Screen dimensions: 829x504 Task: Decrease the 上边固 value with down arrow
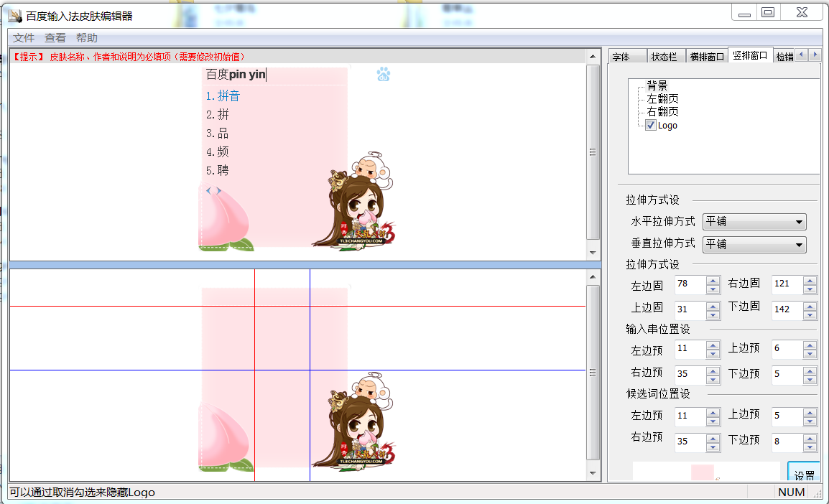tap(713, 314)
